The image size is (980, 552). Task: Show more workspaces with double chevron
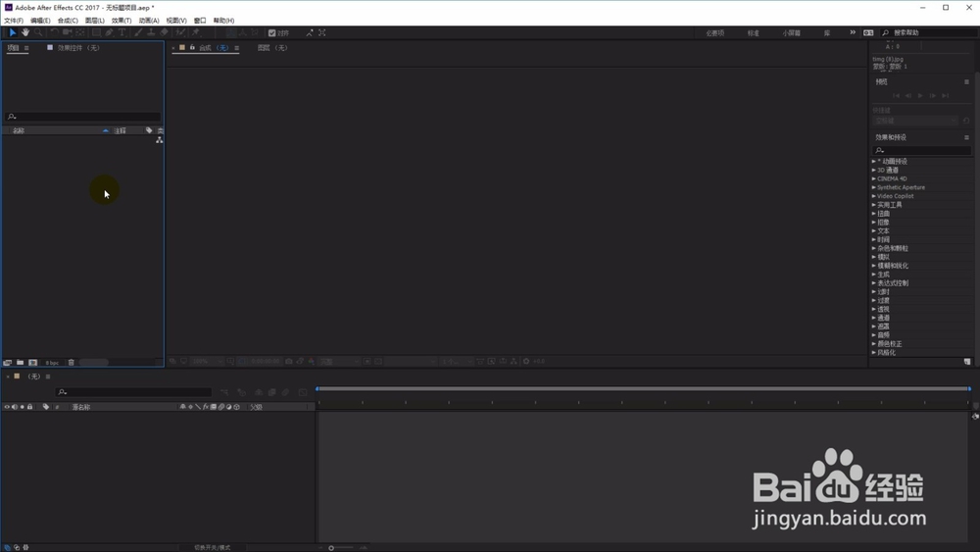pos(853,32)
